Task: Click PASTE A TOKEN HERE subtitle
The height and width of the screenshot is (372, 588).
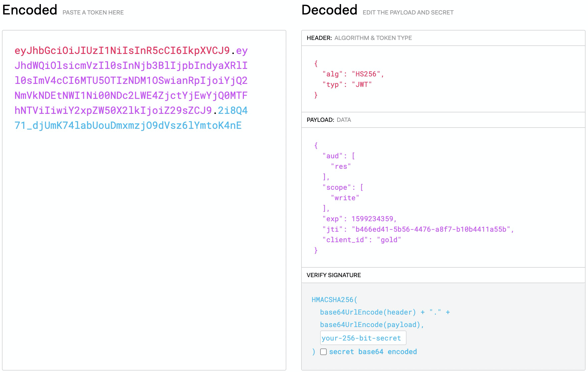Action: pos(94,12)
